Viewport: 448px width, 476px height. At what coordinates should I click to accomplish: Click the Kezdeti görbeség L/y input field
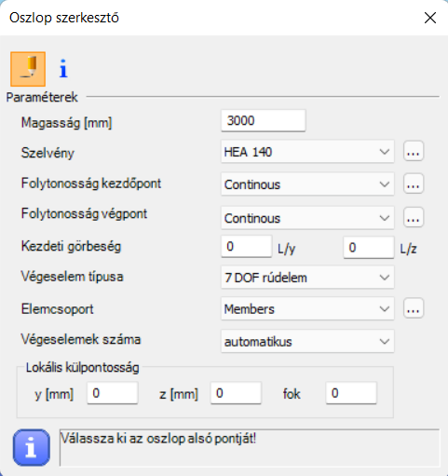[247, 247]
